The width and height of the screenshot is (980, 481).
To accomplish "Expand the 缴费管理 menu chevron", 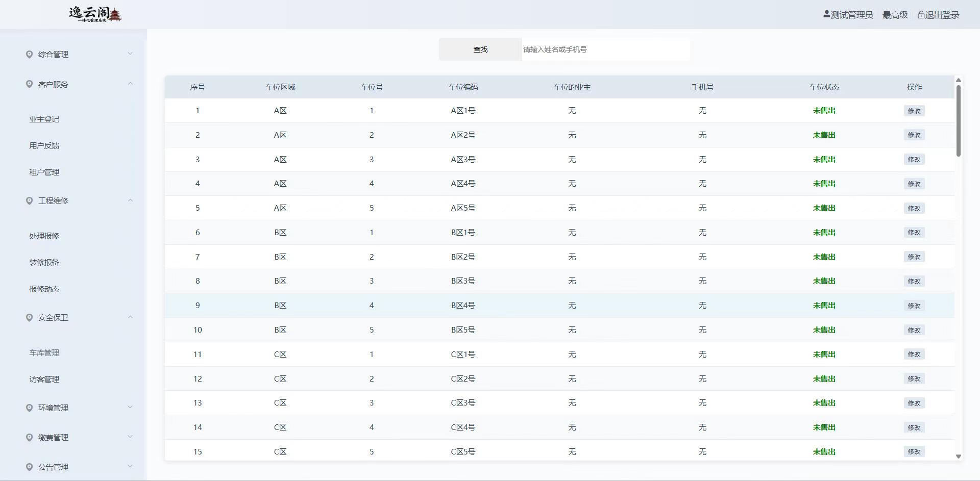I will pos(130,437).
